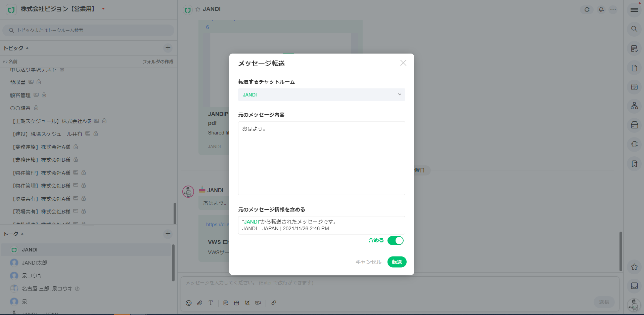Click the JANDI sender avatar in chat
Screen dimensions: 644x315
pyautogui.click(x=188, y=192)
